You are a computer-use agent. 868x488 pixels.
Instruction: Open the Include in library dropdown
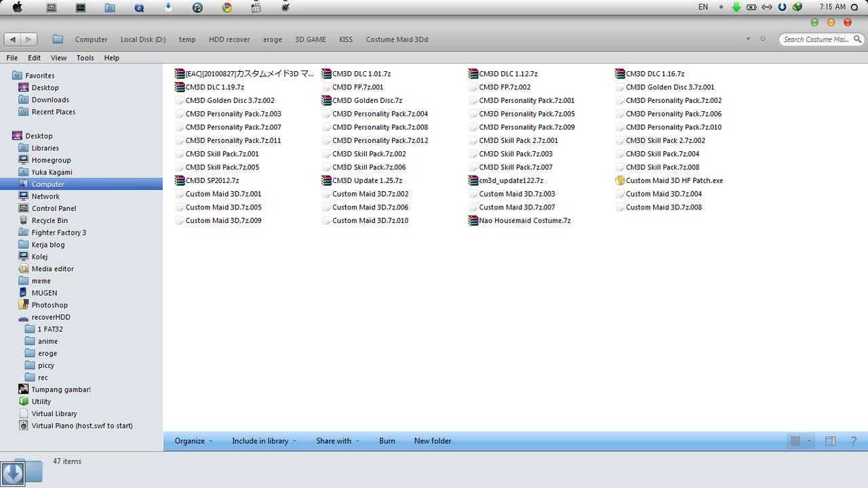(x=264, y=441)
